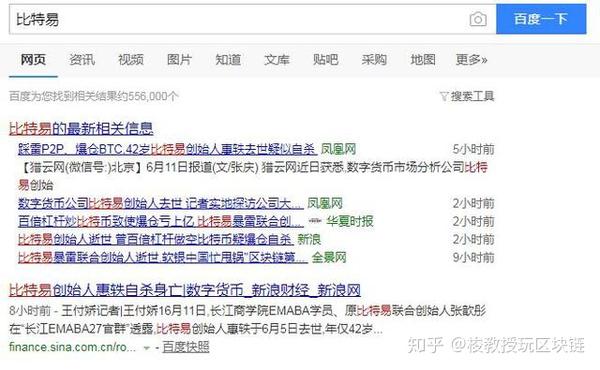Click the 5小时前 timestamp
The height and width of the screenshot is (370, 600).
[473, 149]
